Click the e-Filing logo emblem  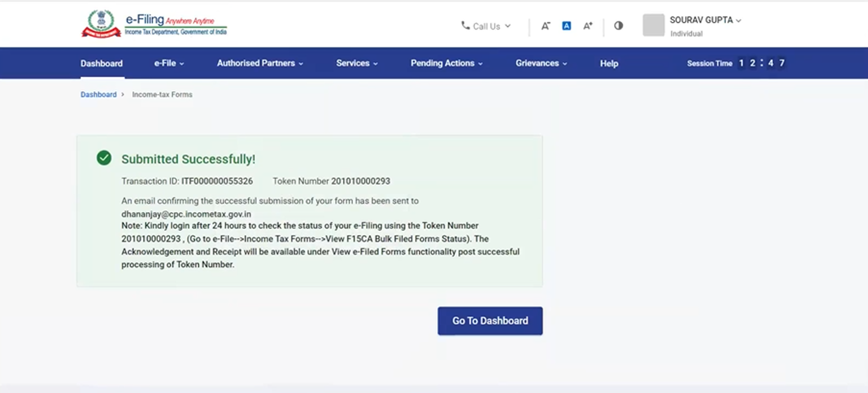[101, 24]
